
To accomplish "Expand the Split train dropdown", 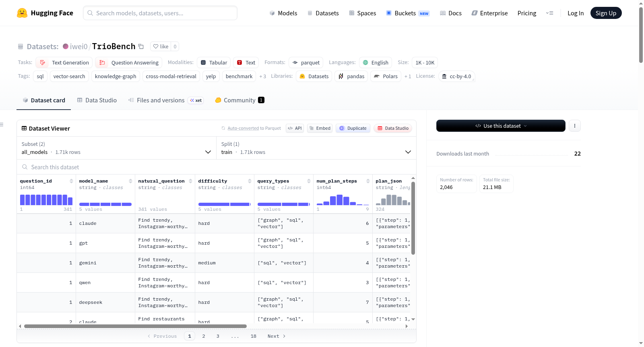I will click(316, 148).
